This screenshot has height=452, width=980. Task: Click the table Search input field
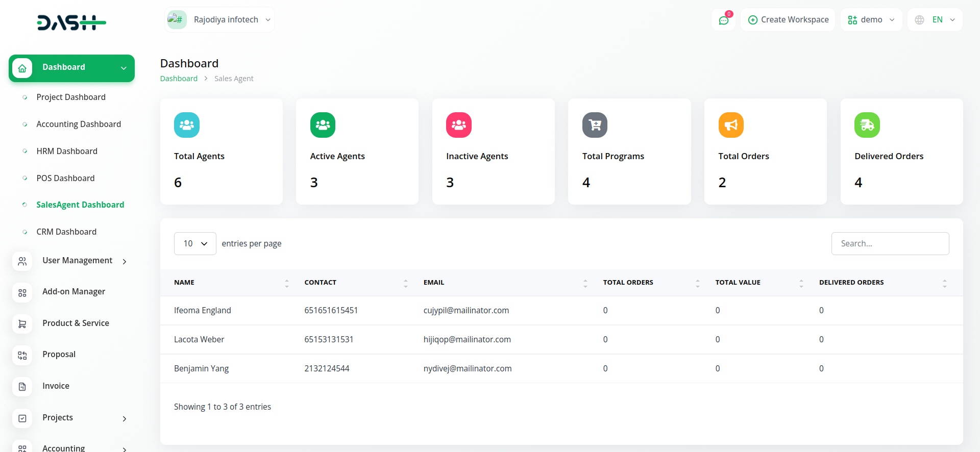(x=890, y=244)
